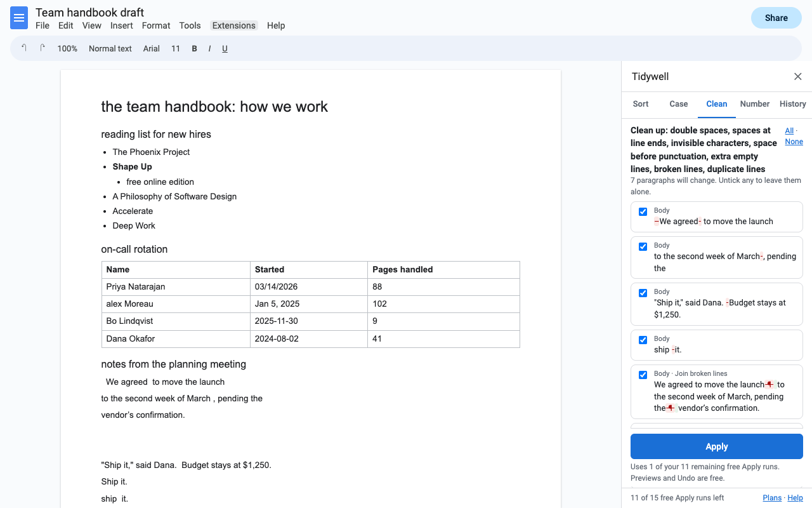Open the Tools menu
Image resolution: width=812 pixels, height=508 pixels.
pos(190,25)
